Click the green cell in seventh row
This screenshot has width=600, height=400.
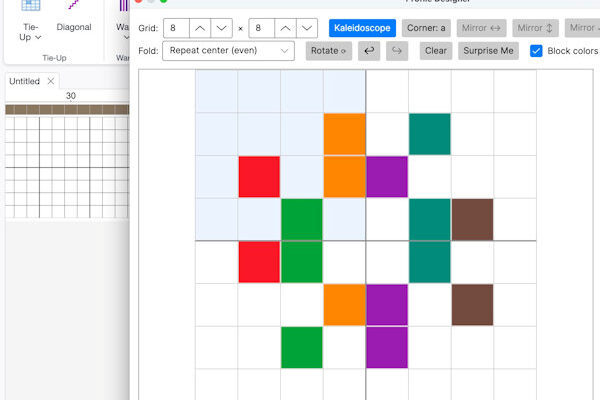click(x=302, y=348)
